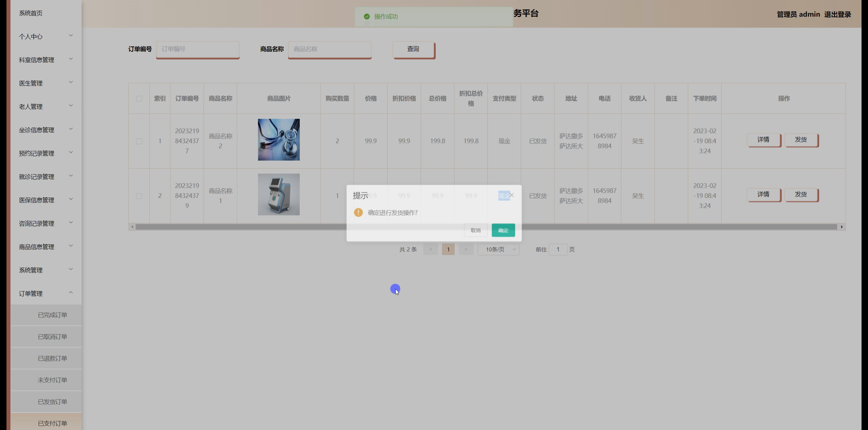This screenshot has width=868, height=430.
Task: Click the stethoscope product image
Action: click(x=278, y=139)
